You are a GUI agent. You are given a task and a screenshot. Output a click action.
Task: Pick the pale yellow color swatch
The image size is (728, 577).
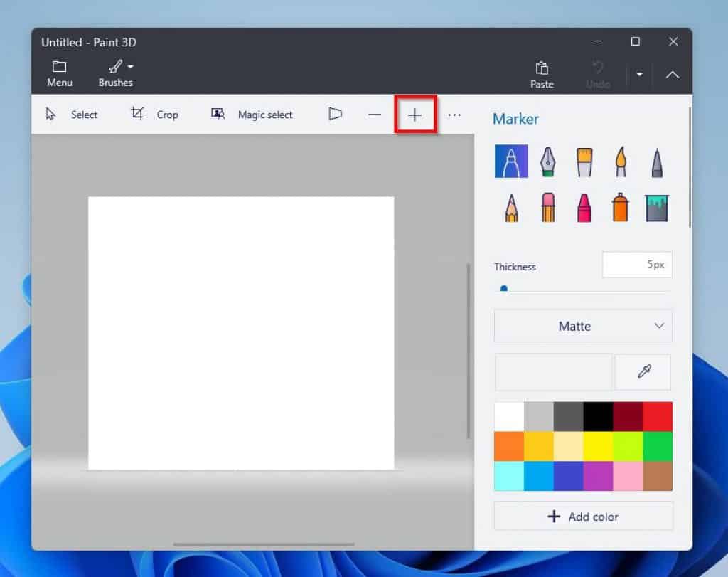point(568,447)
